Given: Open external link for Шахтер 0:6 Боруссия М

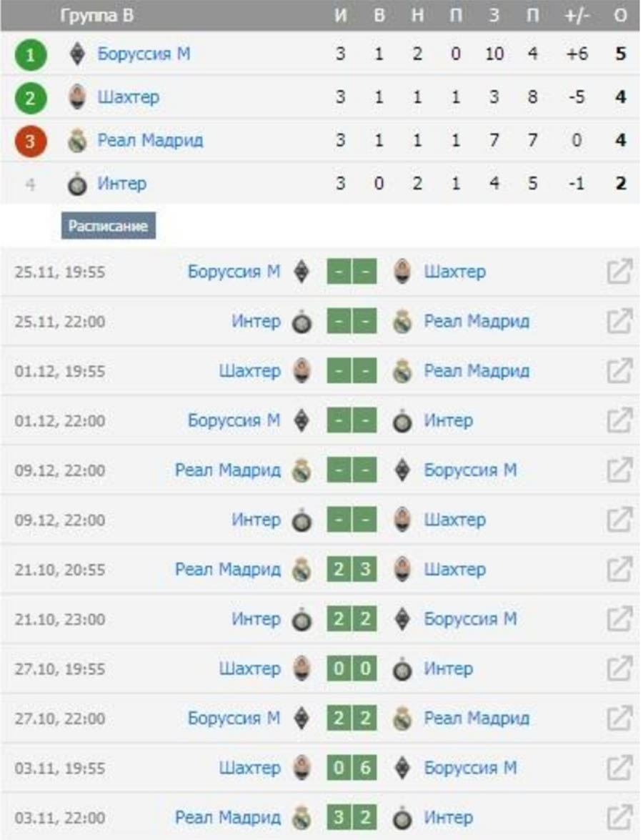Looking at the screenshot, I should click(619, 768).
